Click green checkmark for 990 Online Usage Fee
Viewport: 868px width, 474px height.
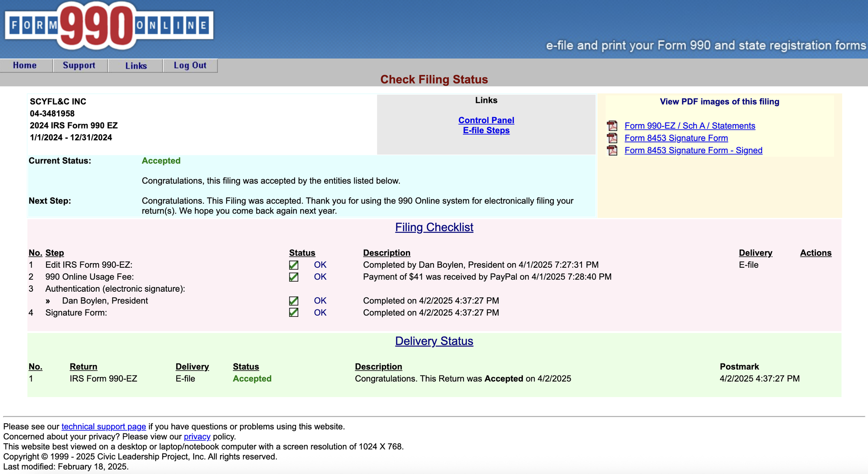294,277
